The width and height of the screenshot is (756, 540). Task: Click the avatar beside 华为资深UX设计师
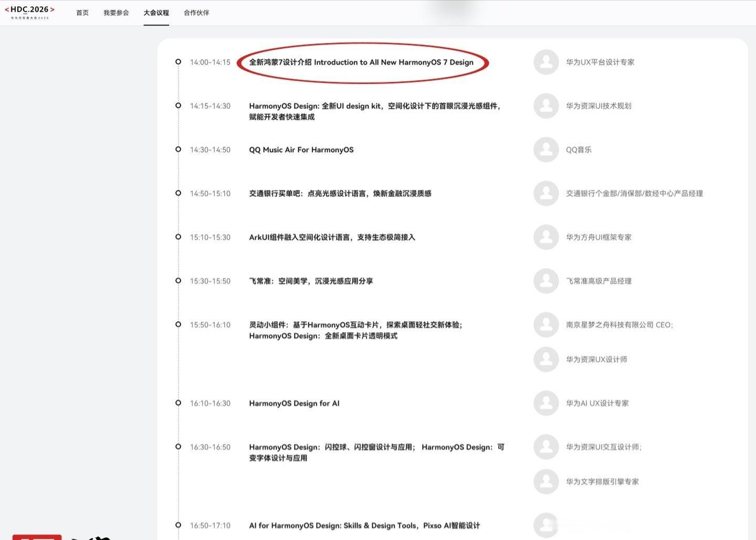pyautogui.click(x=546, y=359)
